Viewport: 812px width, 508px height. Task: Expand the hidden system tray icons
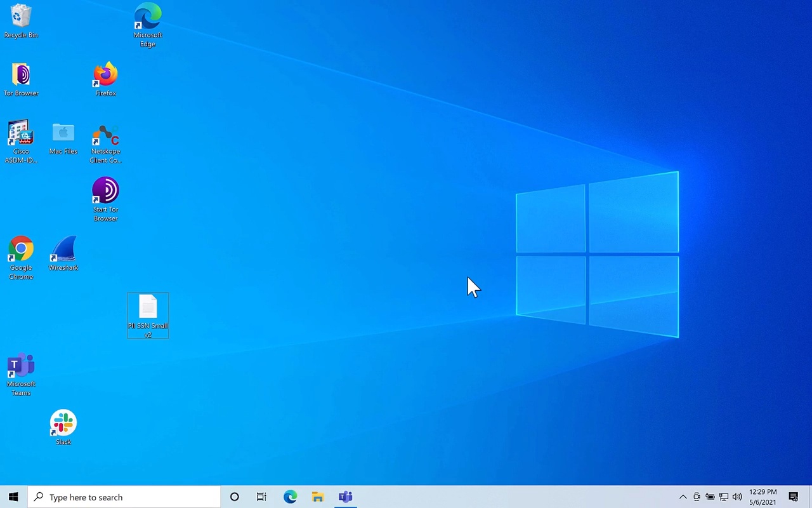pos(683,497)
